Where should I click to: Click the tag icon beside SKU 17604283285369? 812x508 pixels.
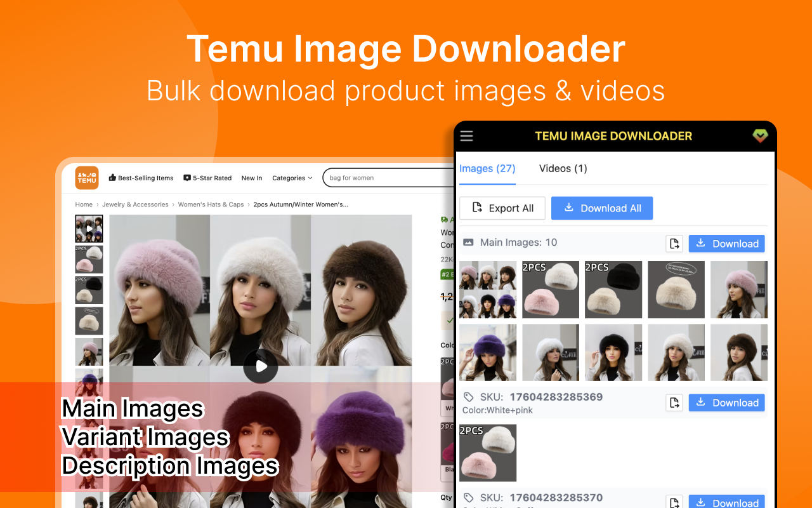click(468, 398)
